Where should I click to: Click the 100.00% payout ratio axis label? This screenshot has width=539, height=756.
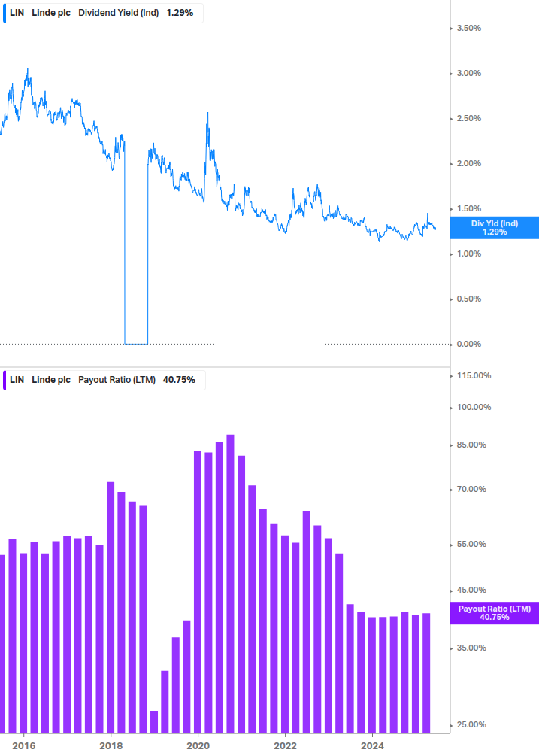pos(474,408)
